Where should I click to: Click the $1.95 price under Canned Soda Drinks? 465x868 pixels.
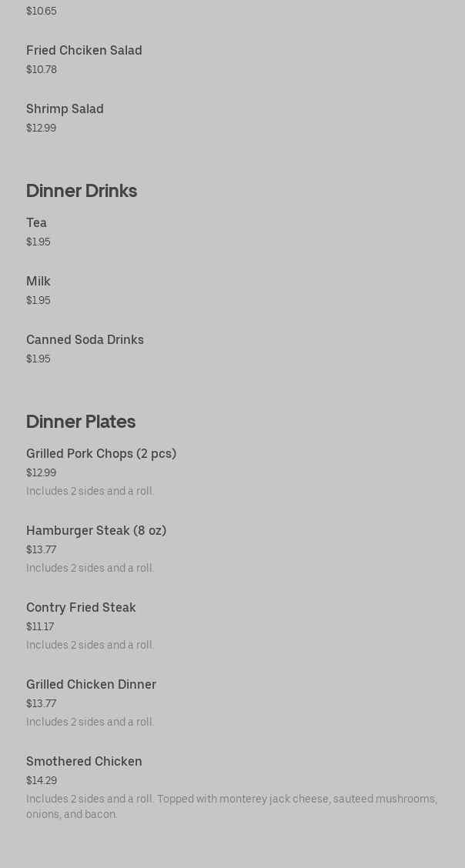[38, 359]
